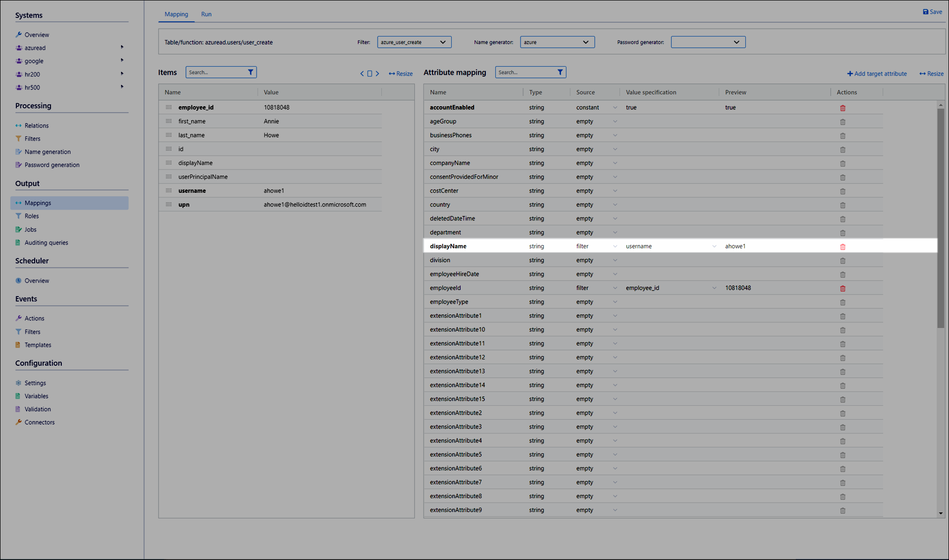The height and width of the screenshot is (560, 949).
Task: Click the attribute mapping vertical scrollbar
Action: pos(941,217)
